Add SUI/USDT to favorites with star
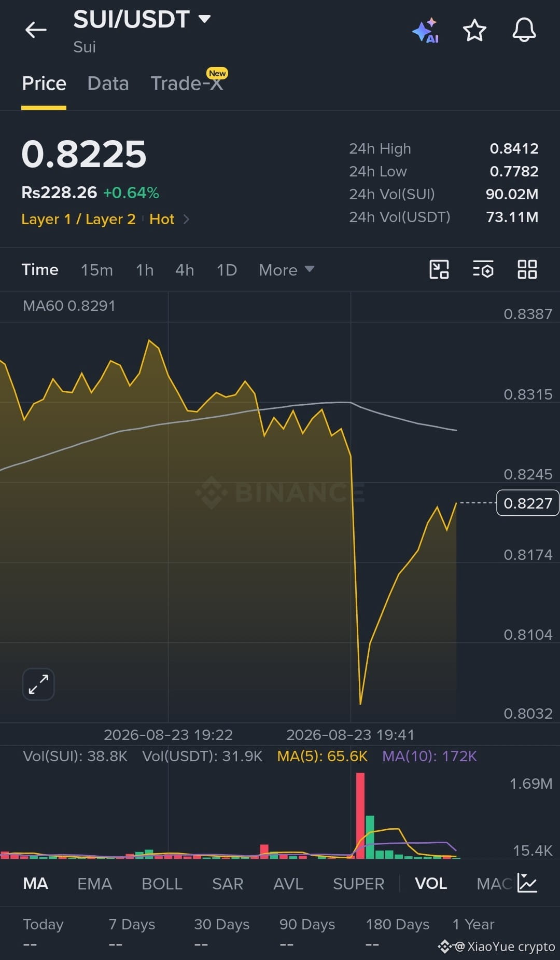This screenshot has width=560, height=960. click(x=474, y=31)
